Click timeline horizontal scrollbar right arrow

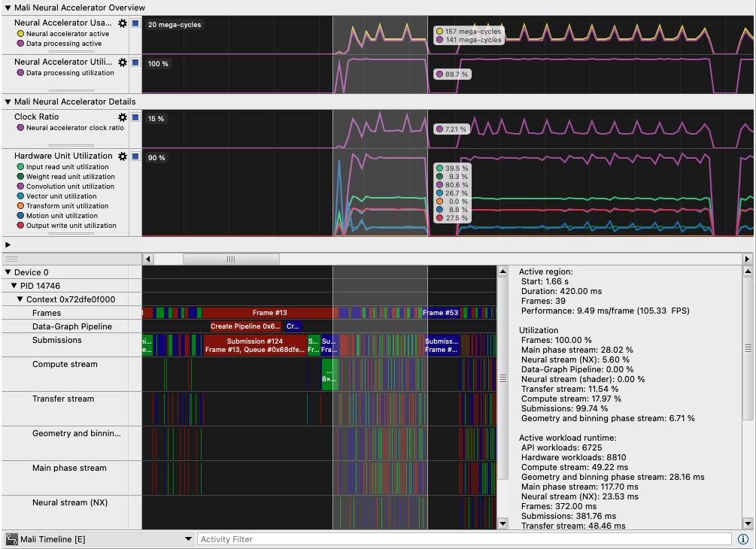[x=747, y=259]
